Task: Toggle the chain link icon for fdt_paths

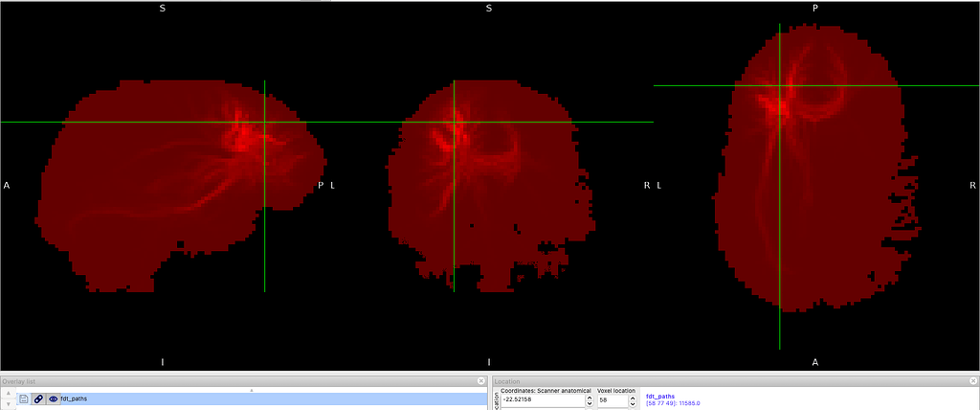Action: tap(38, 399)
